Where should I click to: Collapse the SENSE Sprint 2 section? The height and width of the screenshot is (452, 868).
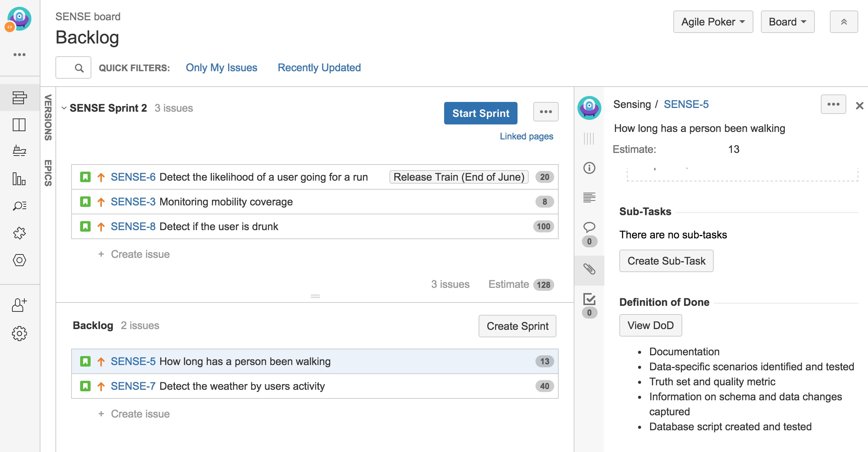[x=64, y=108]
